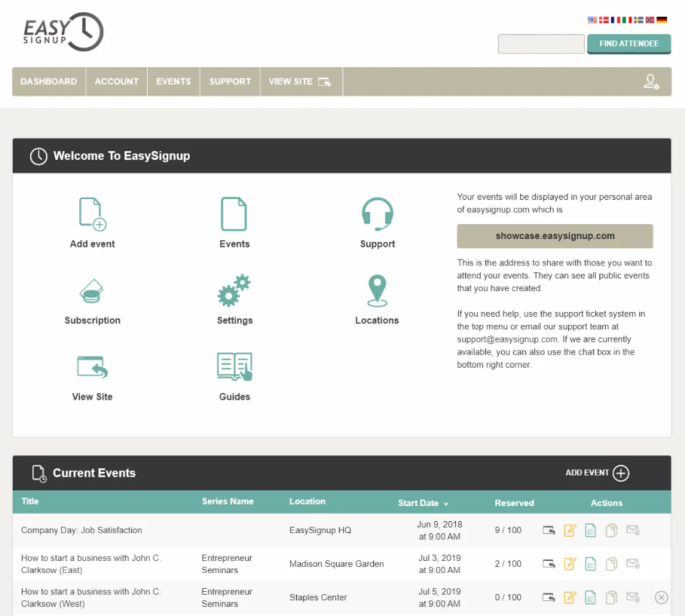The height and width of the screenshot is (616, 685).
Task: Delete the Staples Center event row
Action: click(x=661, y=597)
